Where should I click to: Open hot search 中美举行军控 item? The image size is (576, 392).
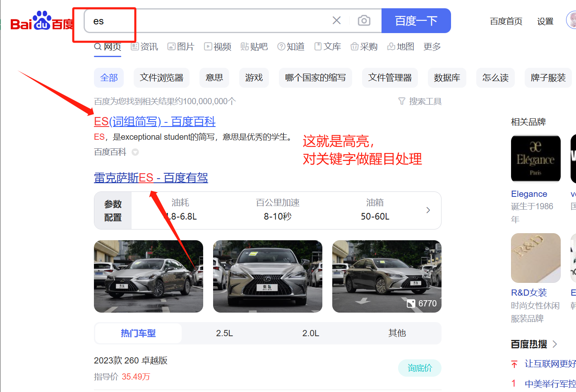(x=550, y=384)
